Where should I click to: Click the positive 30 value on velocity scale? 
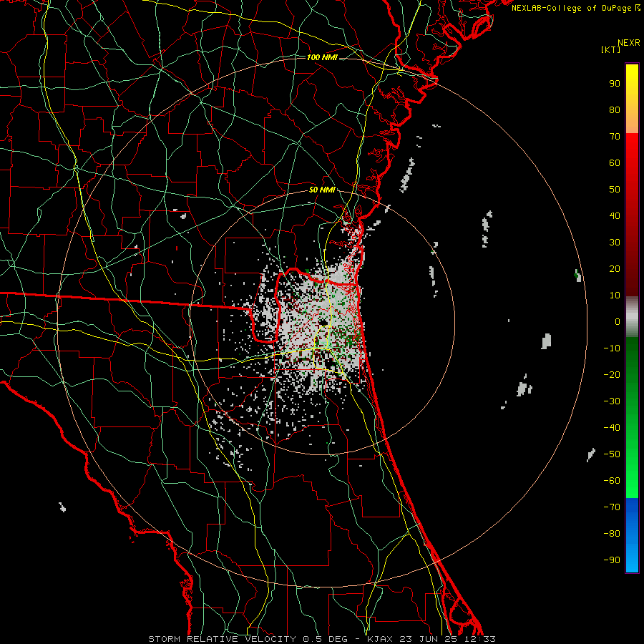(x=615, y=243)
